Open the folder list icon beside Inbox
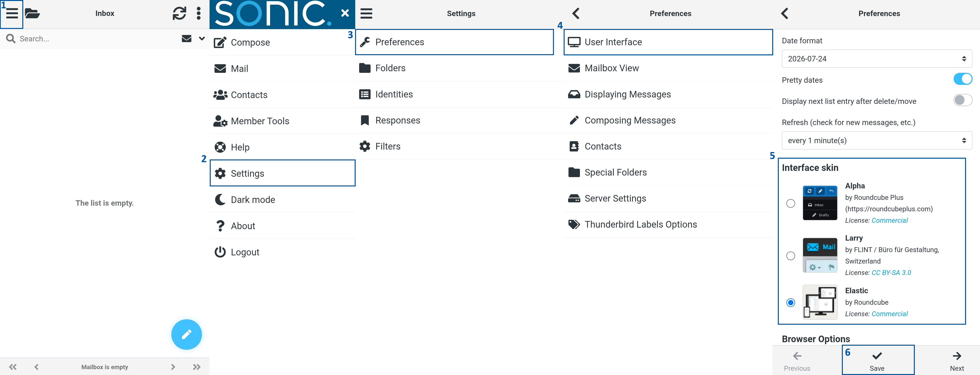980x375 pixels. [x=32, y=14]
